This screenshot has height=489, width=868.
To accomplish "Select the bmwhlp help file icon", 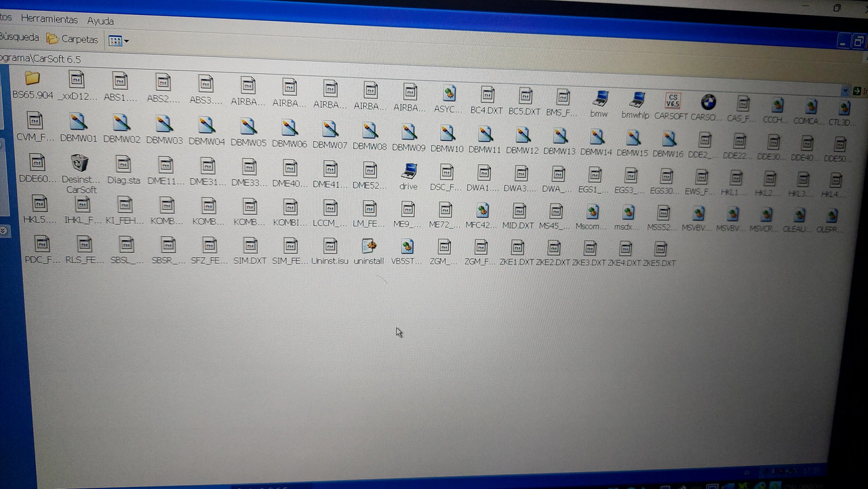I will coord(636,100).
